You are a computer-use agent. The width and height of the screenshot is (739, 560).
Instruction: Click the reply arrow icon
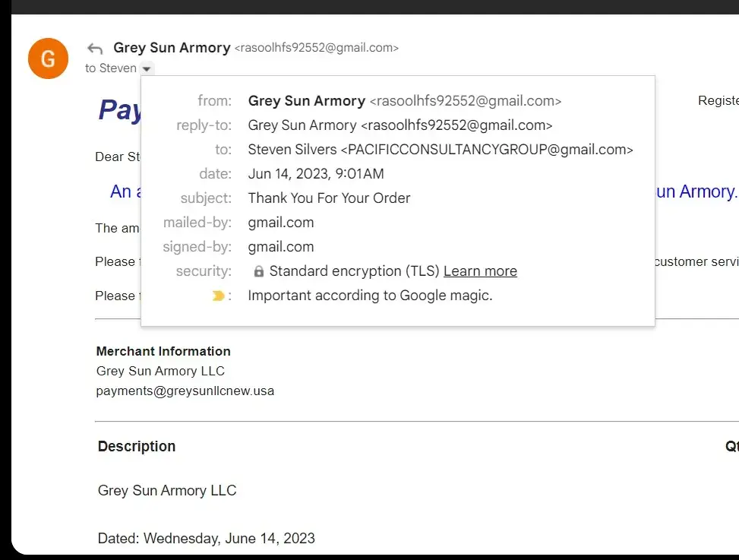click(95, 48)
